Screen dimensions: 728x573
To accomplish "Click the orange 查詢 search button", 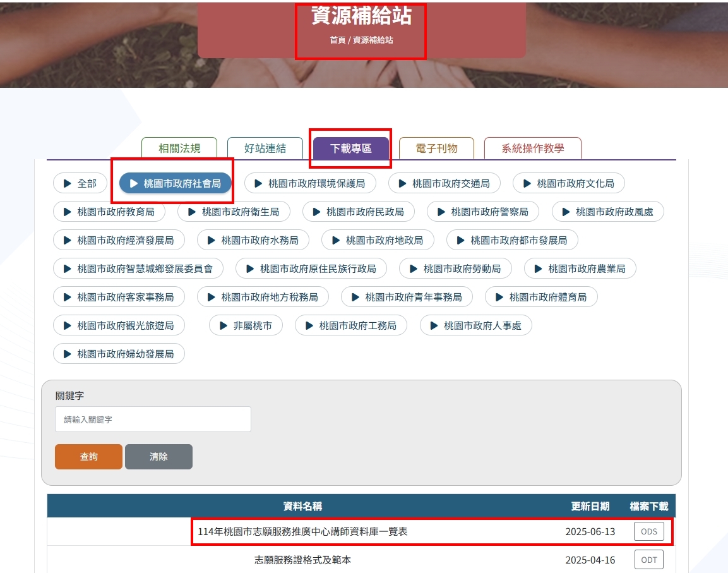I will tap(88, 456).
